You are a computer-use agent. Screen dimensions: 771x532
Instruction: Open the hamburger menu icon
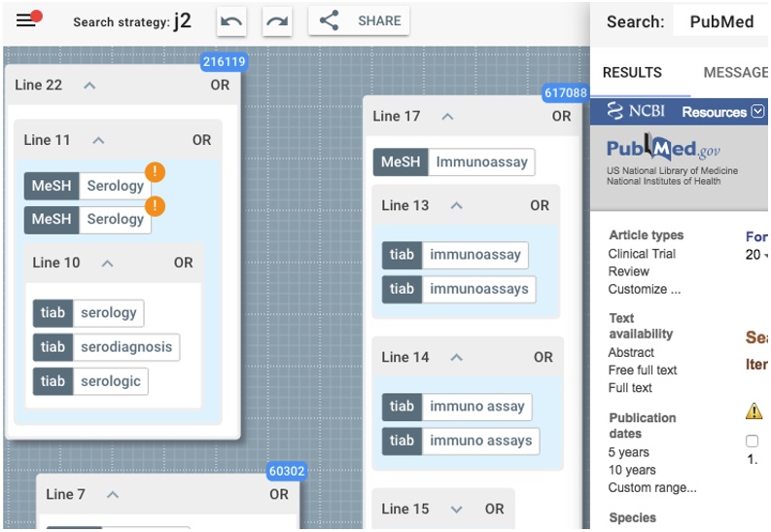pyautogui.click(x=26, y=20)
